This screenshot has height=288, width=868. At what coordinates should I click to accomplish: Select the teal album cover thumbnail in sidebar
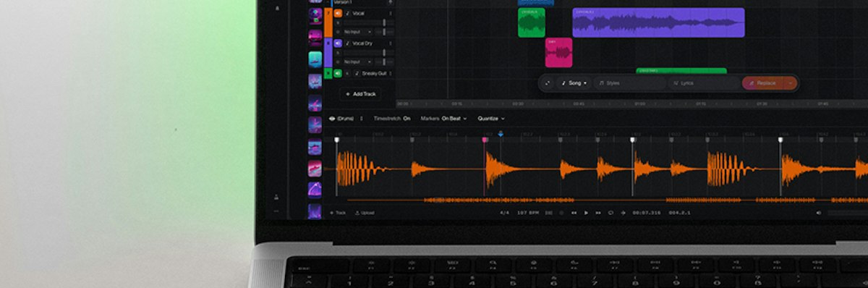315,59
